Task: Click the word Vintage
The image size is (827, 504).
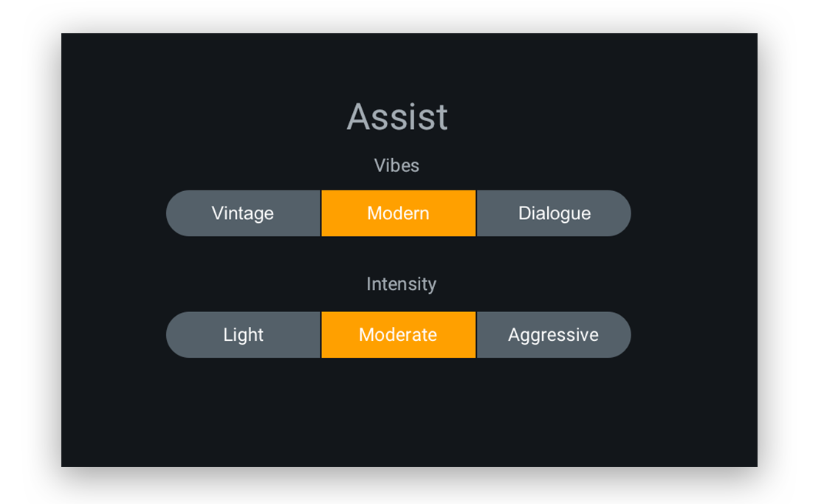Action: point(243,213)
